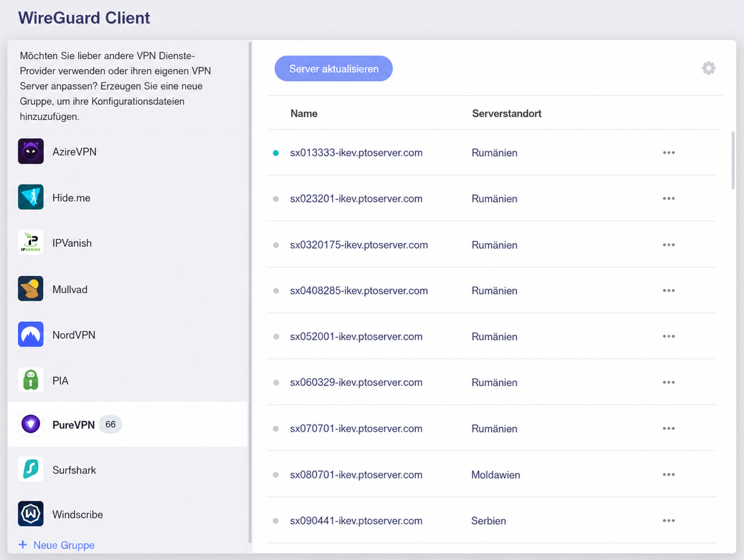744x560 pixels.
Task: Click the Hide.me logo icon
Action: pyautogui.click(x=31, y=197)
